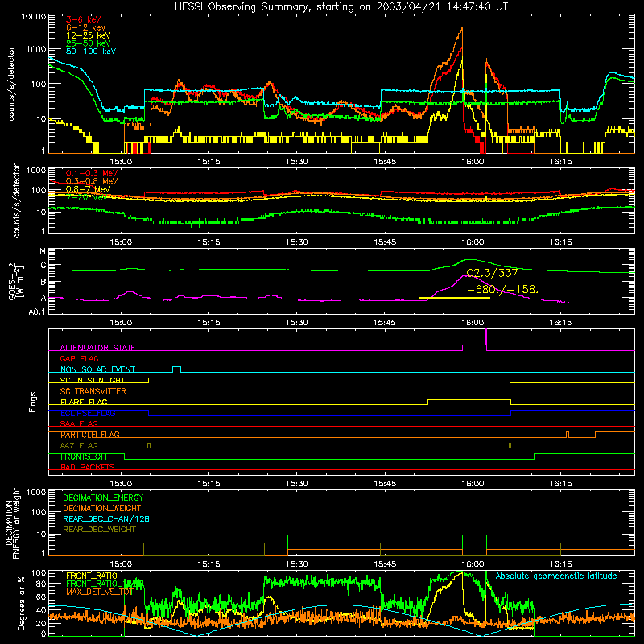Click the ATTENUATOR_STATE flag label
Viewport: 644px width, 644px height.
point(97,348)
